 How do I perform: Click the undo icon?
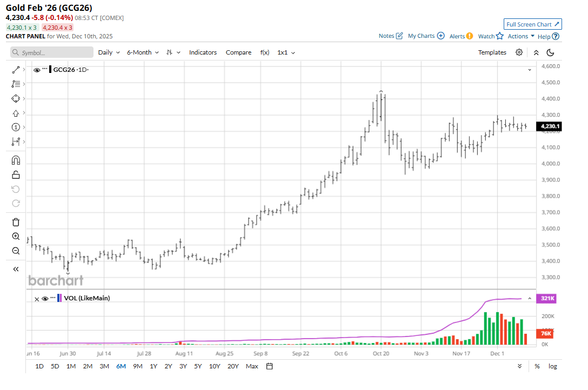16,189
